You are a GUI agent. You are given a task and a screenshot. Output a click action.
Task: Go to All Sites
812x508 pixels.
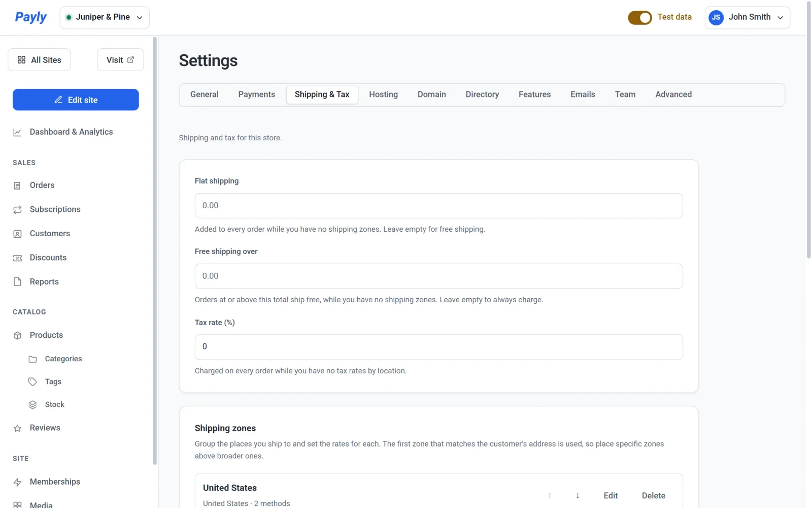pyautogui.click(x=39, y=60)
